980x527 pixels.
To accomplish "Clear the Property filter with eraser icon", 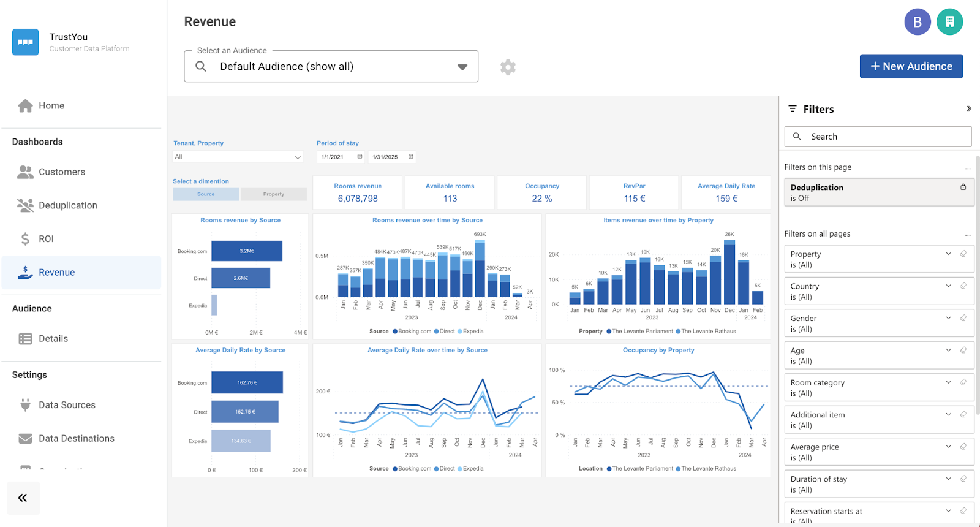I will tap(963, 254).
